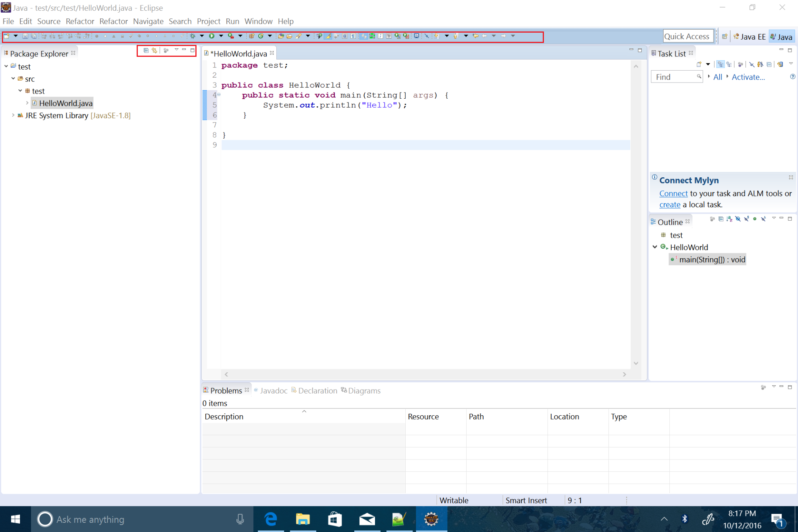Collapse the src folder in Package Explorer
The image size is (798, 532).
point(13,79)
